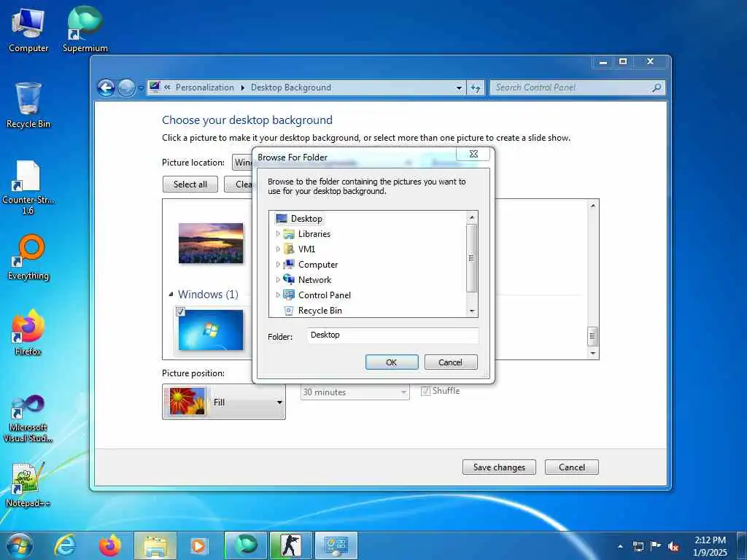Image resolution: width=747 pixels, height=560 pixels.
Task: Show hidden system tray icons
Action: pyautogui.click(x=620, y=546)
